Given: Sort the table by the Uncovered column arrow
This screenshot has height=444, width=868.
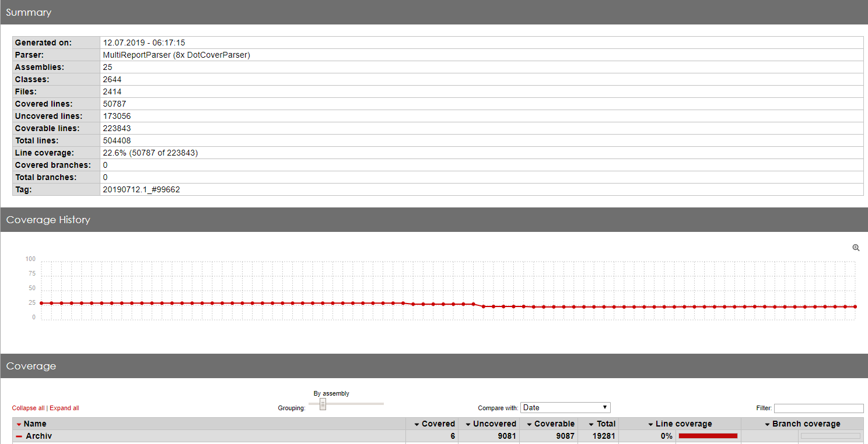Looking at the screenshot, I should tap(467, 424).
